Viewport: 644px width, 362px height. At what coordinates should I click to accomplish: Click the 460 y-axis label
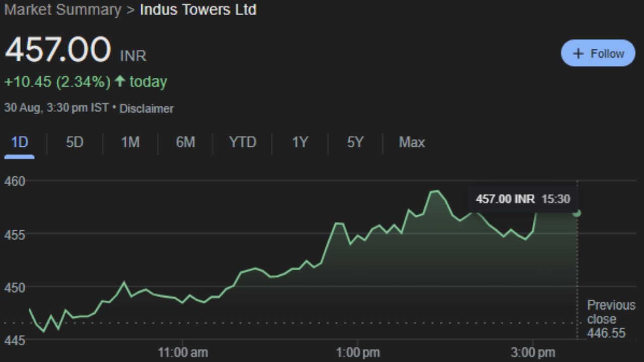[x=14, y=181]
